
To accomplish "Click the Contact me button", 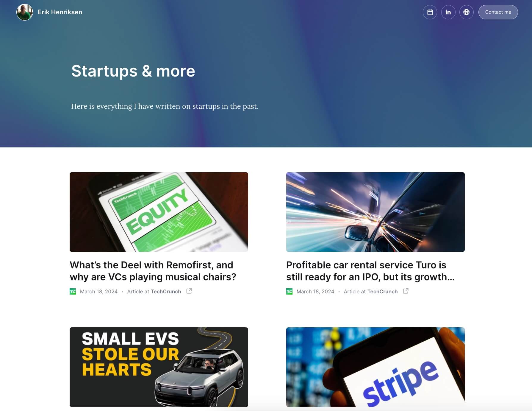I will (x=498, y=12).
